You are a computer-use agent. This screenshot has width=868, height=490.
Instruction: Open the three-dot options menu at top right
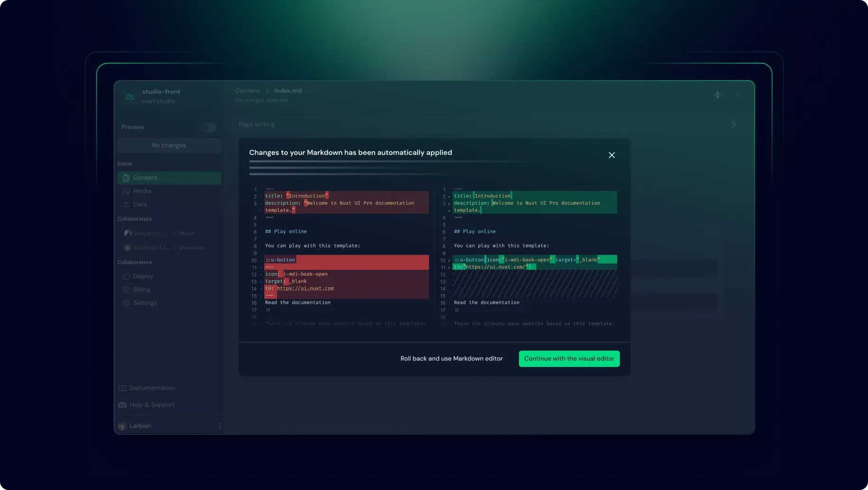pyautogui.click(x=737, y=95)
